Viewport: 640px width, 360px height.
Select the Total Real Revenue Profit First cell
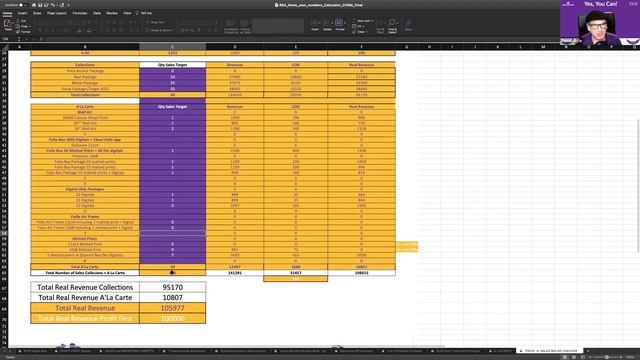point(85,318)
